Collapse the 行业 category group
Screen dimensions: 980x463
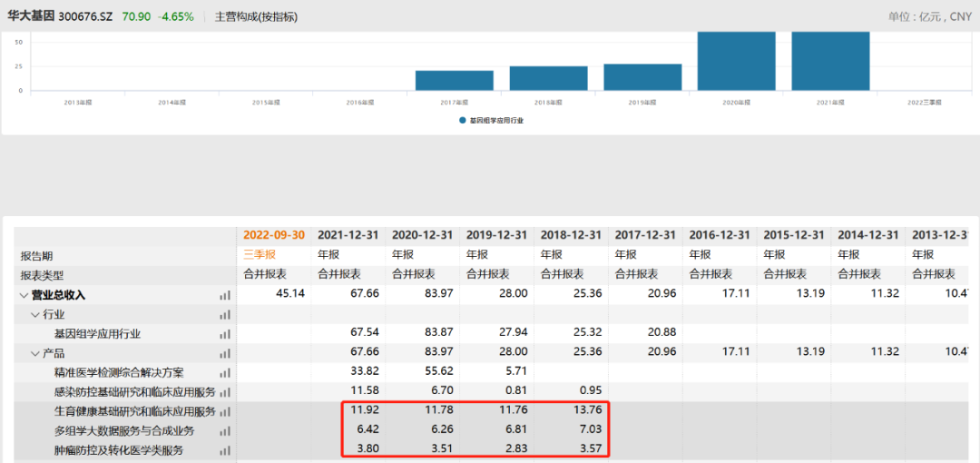(x=35, y=315)
